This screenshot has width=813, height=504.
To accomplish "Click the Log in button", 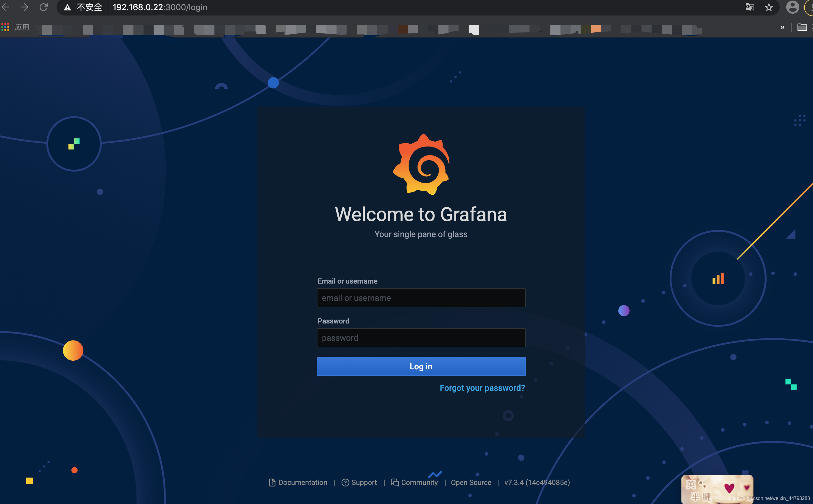I will [x=421, y=366].
